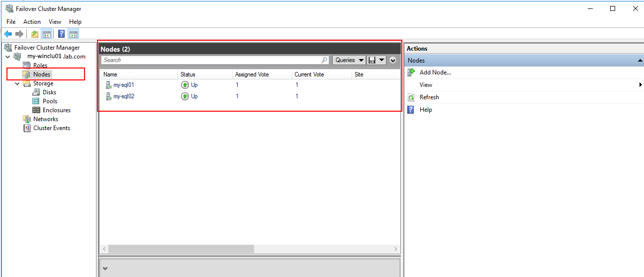Click the my-winclu01.lab.com cluster icon
The image size is (644, 277).
point(17,57)
